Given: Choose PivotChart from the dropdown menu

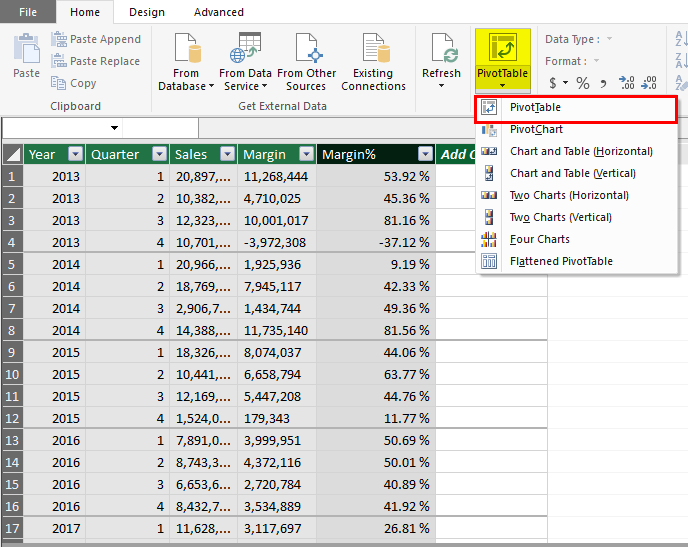Looking at the screenshot, I should tap(536, 129).
